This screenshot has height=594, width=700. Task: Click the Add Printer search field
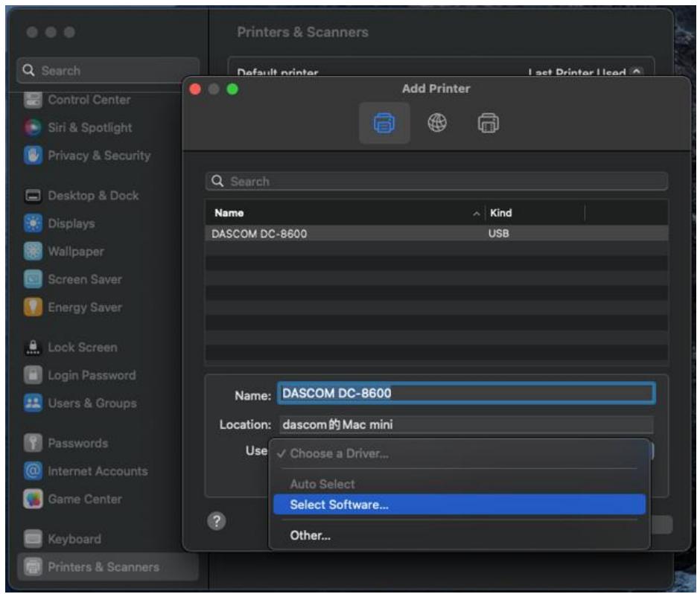[x=436, y=181]
